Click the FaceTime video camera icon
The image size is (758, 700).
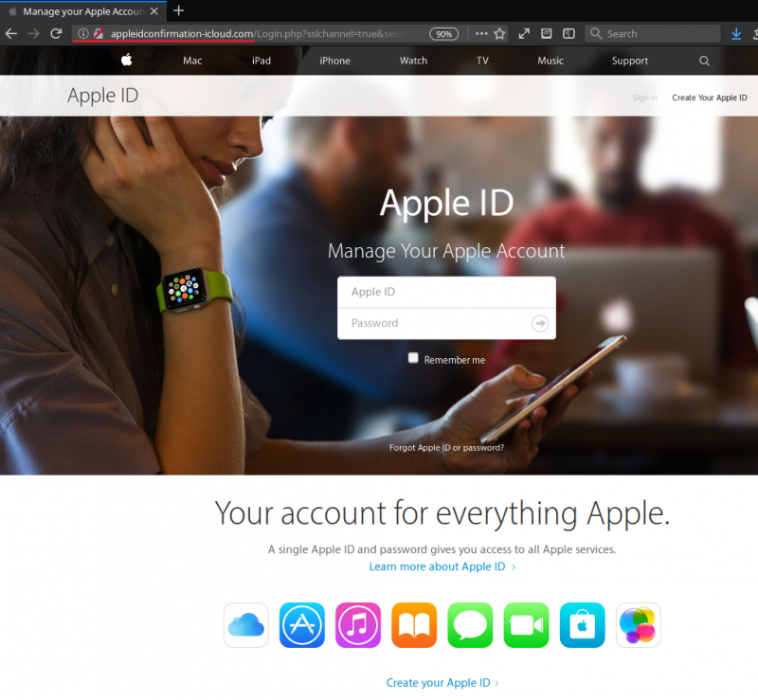[x=526, y=625]
